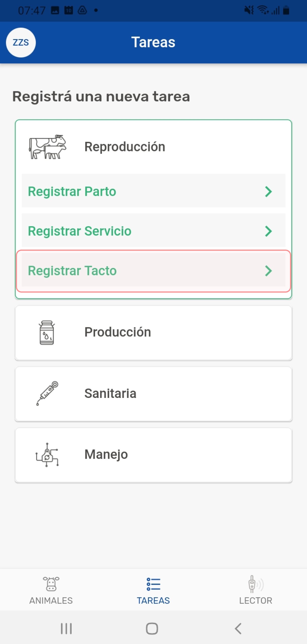Tap the syringe Sanitaria icon
Viewport: 307px width, 644px height.
click(x=47, y=393)
